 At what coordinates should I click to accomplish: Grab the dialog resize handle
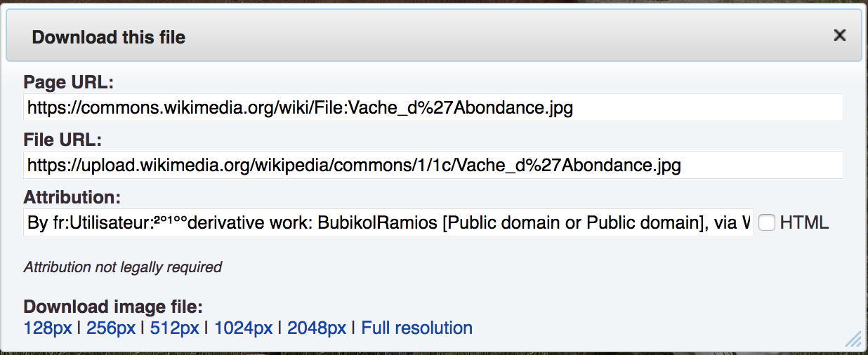(x=853, y=340)
